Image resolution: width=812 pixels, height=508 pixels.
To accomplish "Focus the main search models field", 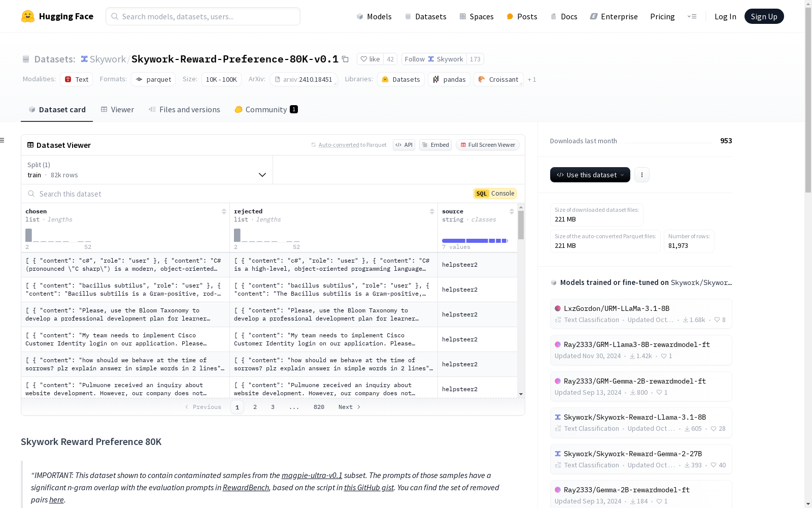I will (x=203, y=16).
